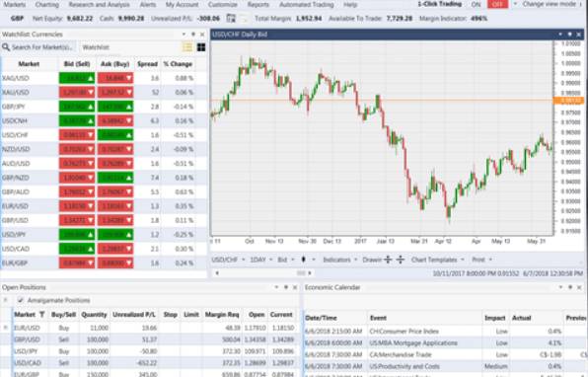Click the Bid (Sell) price for XAU/USD
The image size is (588, 377).
[x=77, y=93]
